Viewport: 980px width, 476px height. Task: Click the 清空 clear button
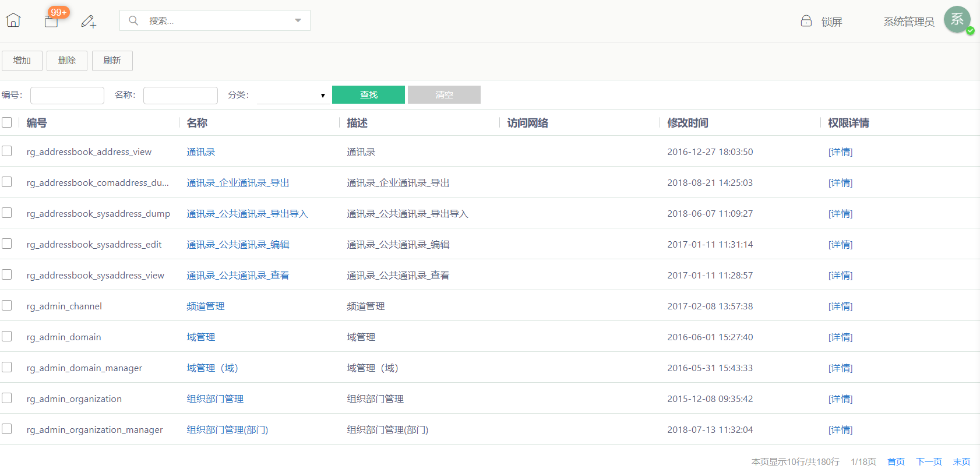click(x=444, y=94)
